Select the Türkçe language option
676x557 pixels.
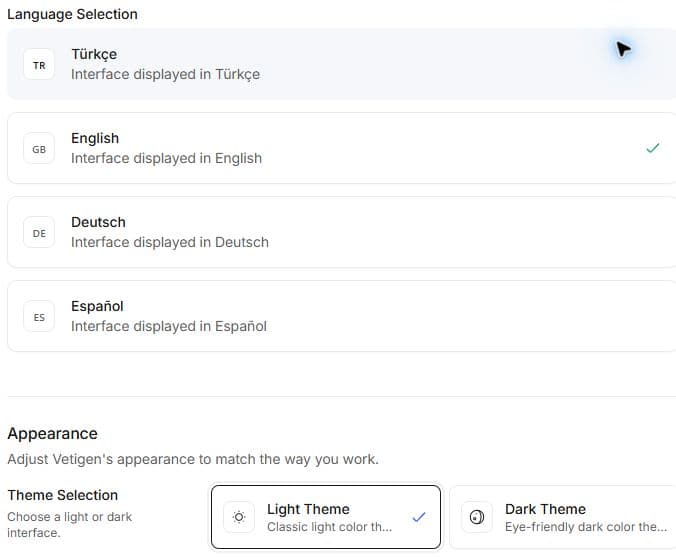tap(341, 64)
